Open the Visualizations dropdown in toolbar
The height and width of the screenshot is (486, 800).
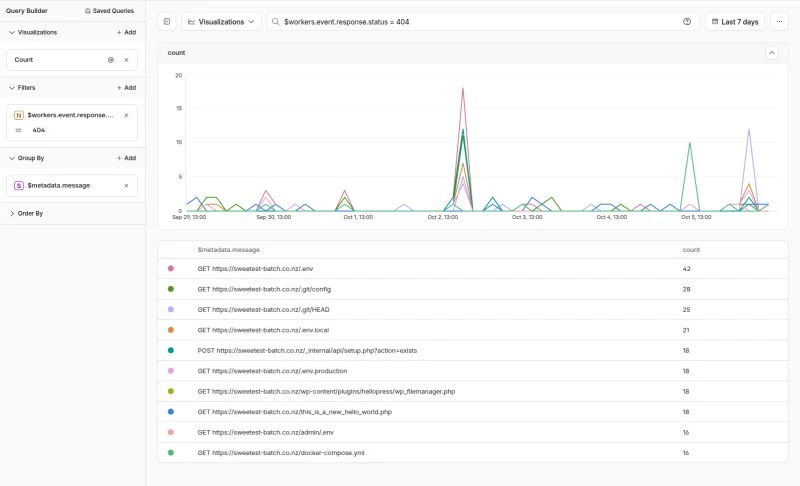(221, 21)
